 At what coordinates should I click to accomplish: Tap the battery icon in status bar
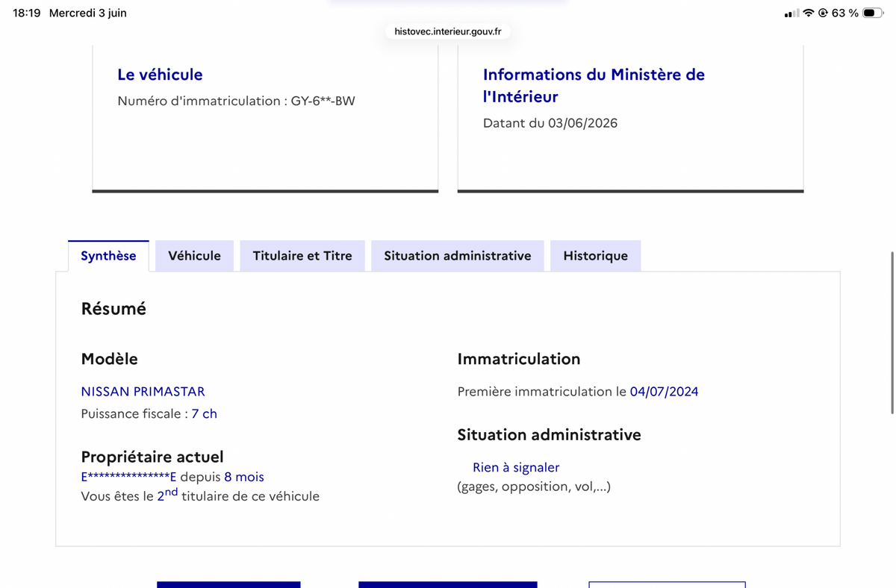[x=872, y=13]
